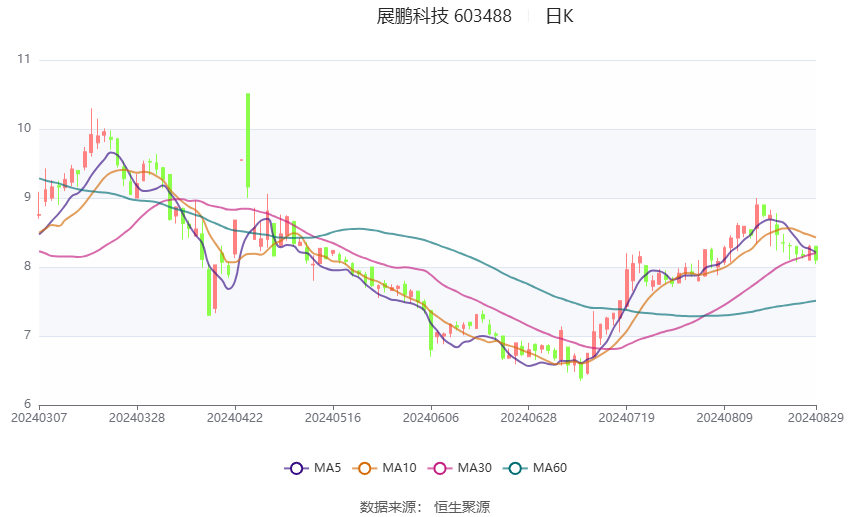Click the x-axis date 20240516

coord(333,418)
